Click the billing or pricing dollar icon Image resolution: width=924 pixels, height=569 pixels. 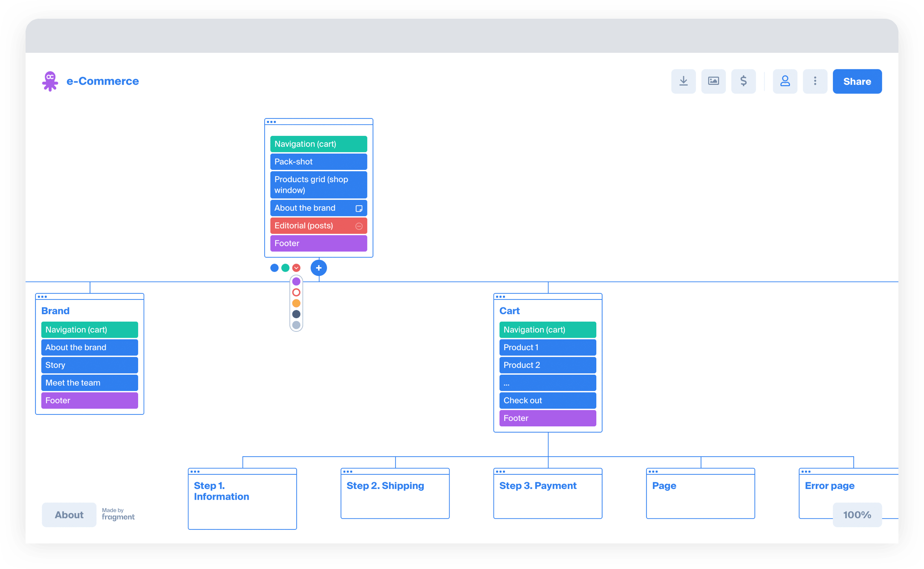click(x=743, y=81)
